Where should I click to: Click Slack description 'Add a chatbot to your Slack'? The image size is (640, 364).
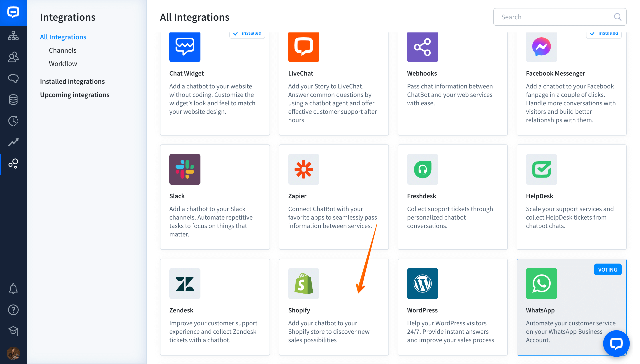pos(207,209)
